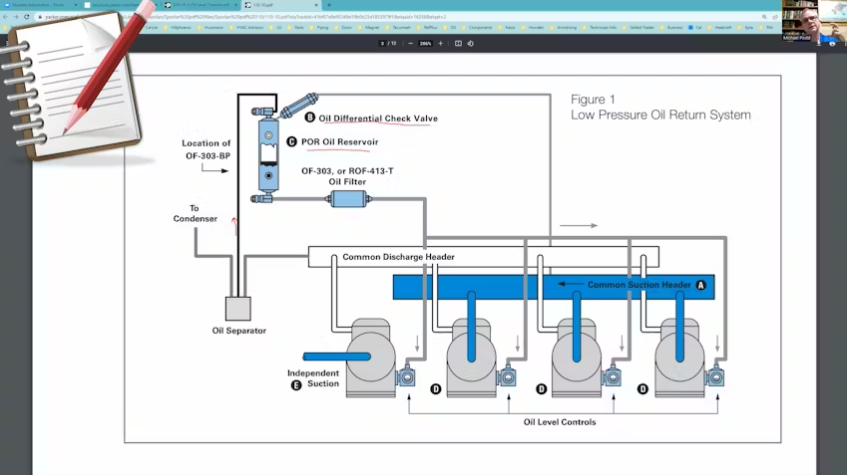Open the Tecumseh bookmark folder
847x475 pixels.
[x=398, y=28]
